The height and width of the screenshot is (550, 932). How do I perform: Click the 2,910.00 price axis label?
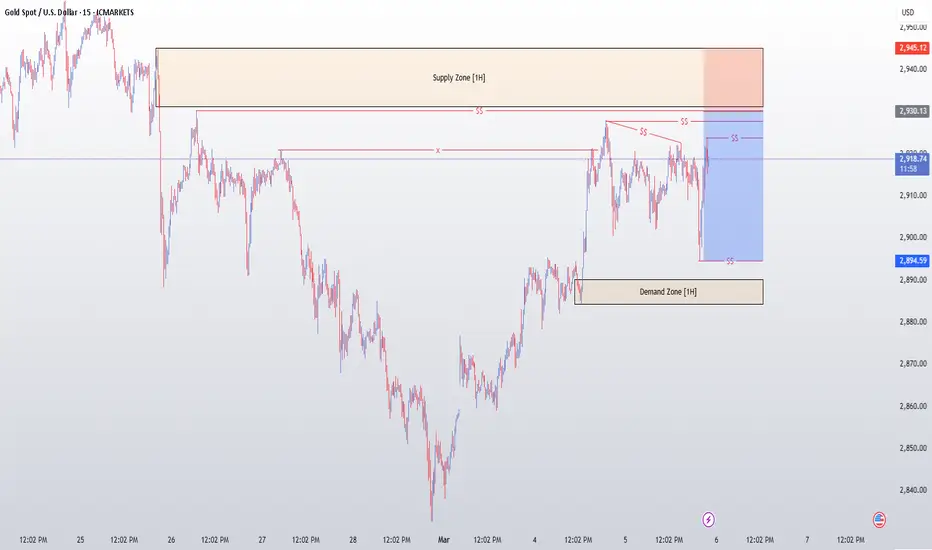pos(913,195)
